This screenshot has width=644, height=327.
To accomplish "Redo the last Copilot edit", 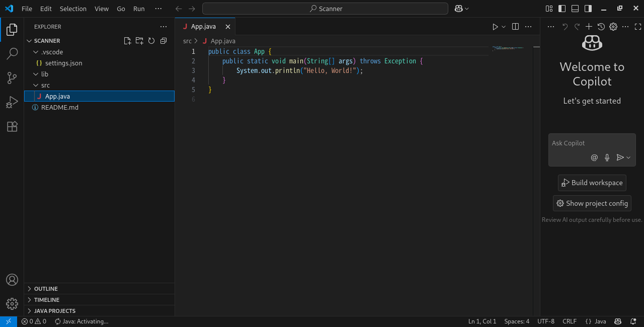I will pos(577,26).
